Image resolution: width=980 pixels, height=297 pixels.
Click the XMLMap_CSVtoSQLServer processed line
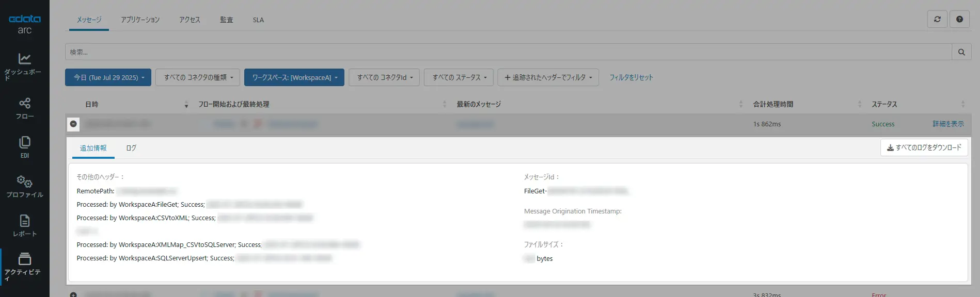169,245
